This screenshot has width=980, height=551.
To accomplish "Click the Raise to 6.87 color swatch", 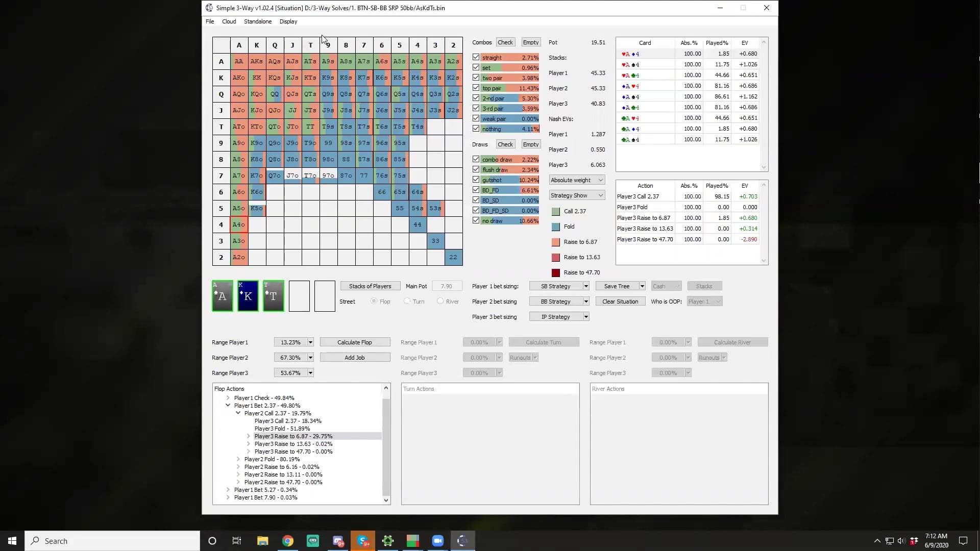I will (x=556, y=242).
